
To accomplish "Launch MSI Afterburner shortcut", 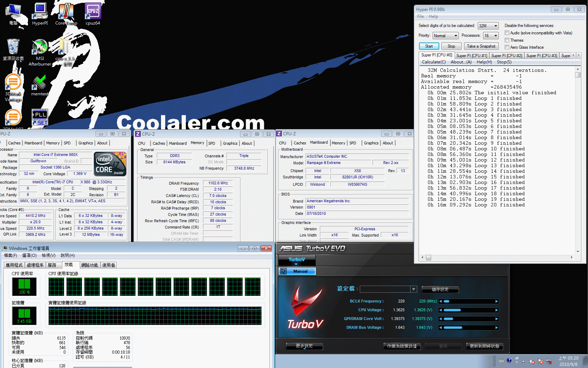I will point(40,53).
